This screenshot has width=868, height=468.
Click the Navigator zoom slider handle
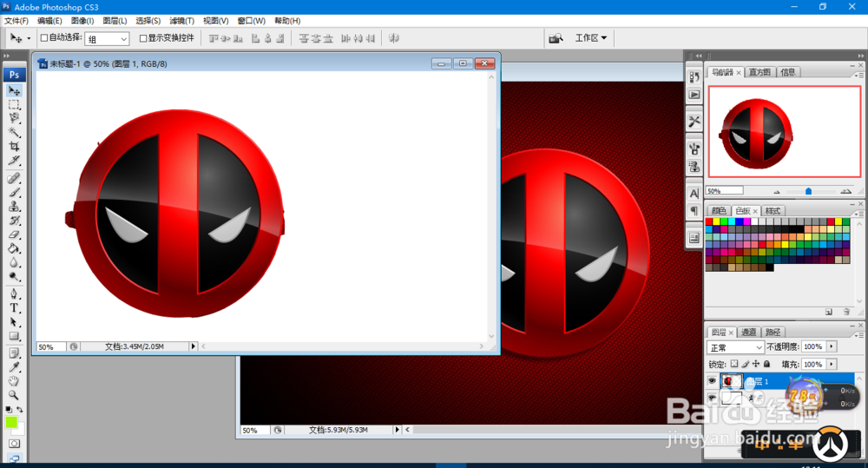[808, 191]
